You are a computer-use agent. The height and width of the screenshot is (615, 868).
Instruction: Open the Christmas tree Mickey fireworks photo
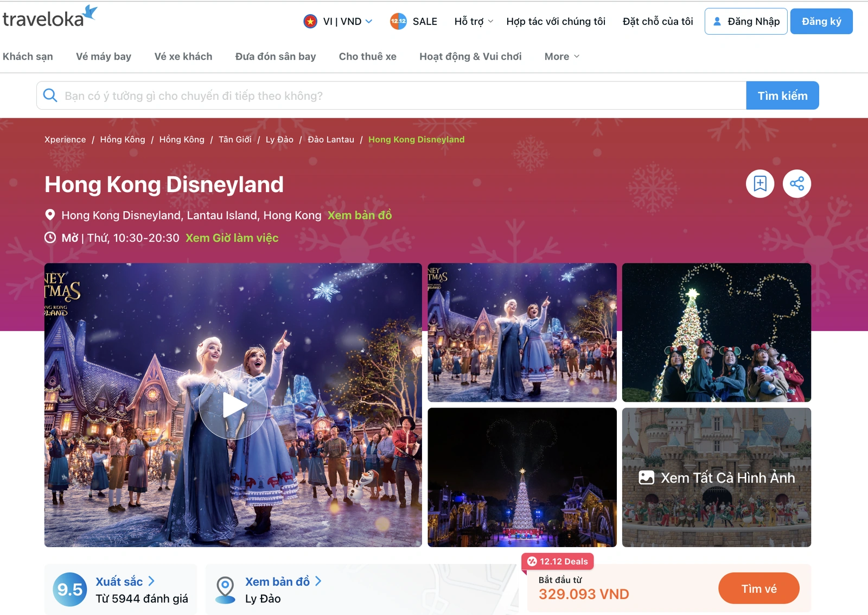[x=522, y=477]
